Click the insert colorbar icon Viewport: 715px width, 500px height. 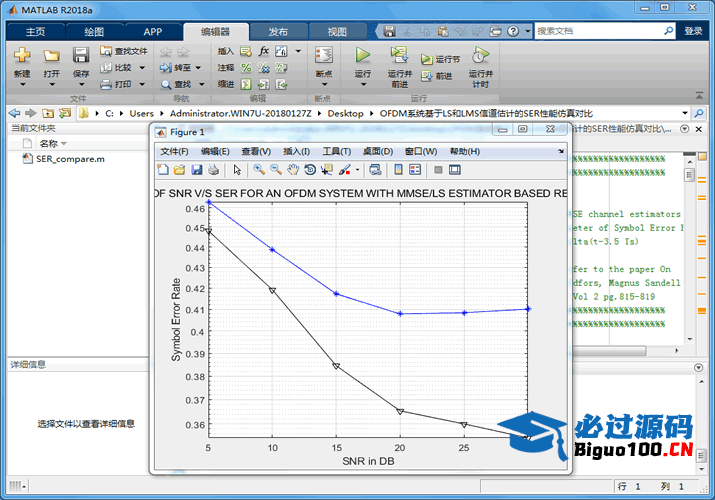[x=398, y=170]
